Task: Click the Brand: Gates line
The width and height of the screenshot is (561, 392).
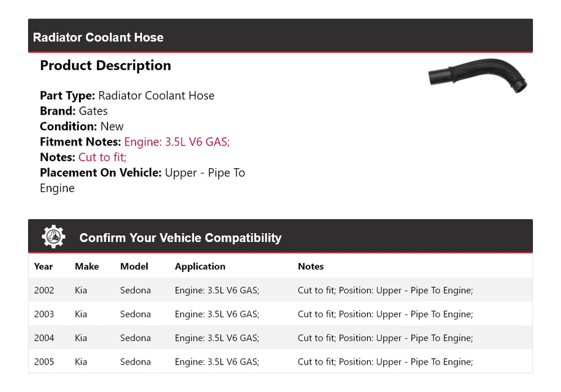Action: [74, 111]
